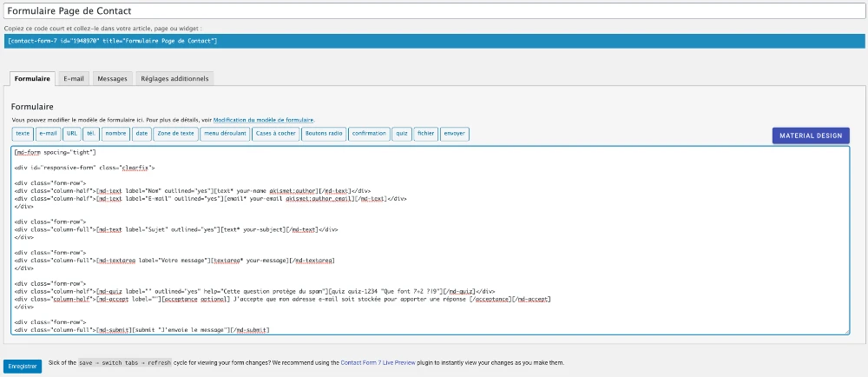Click the md-accept acceptance line
This screenshot has width=868, height=377.
click(282, 299)
